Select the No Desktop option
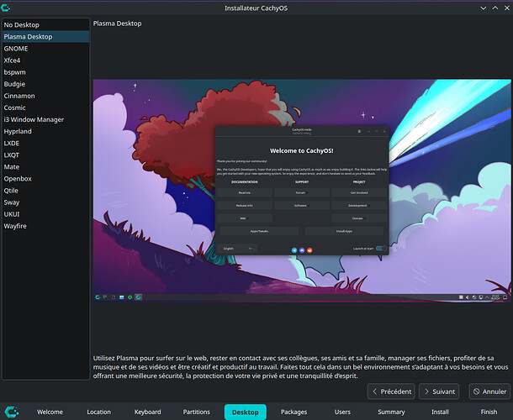Image resolution: width=513 pixels, height=420 pixels. point(21,25)
